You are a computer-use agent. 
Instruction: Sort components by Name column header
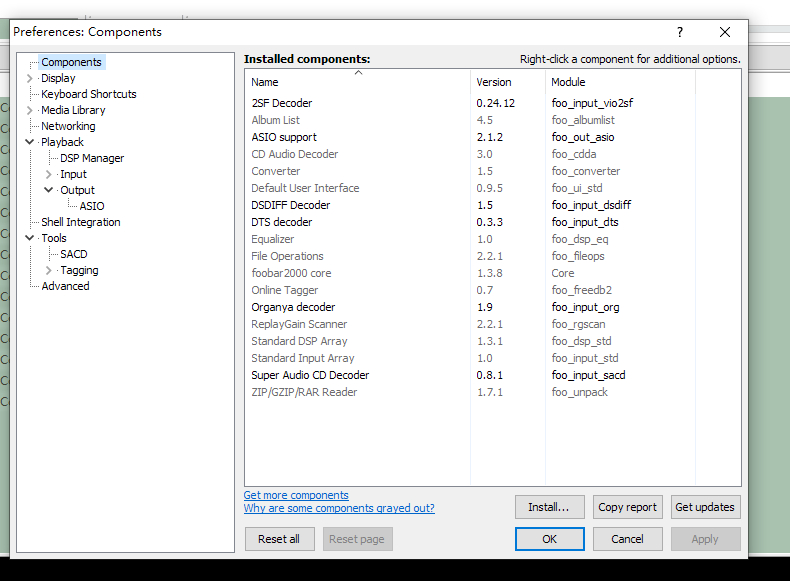(x=358, y=82)
